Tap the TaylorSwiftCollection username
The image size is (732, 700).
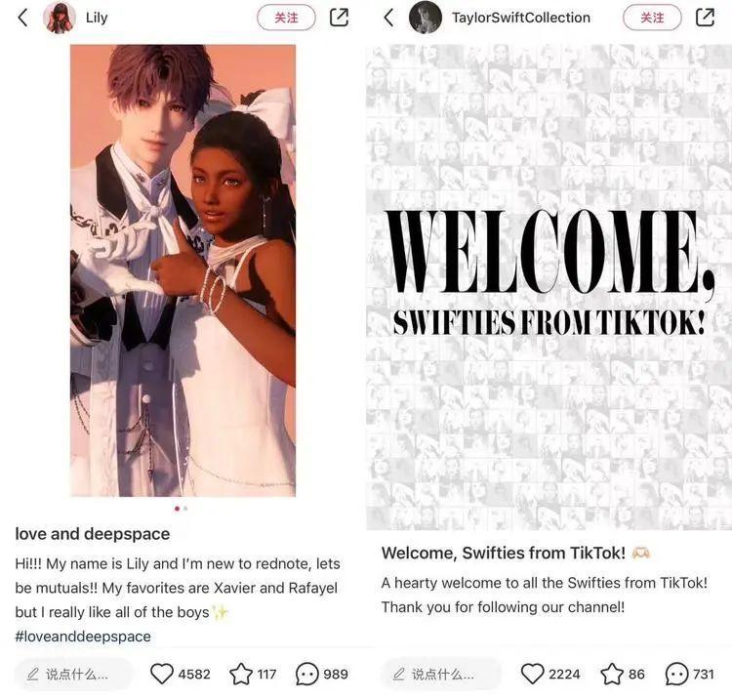tap(521, 18)
